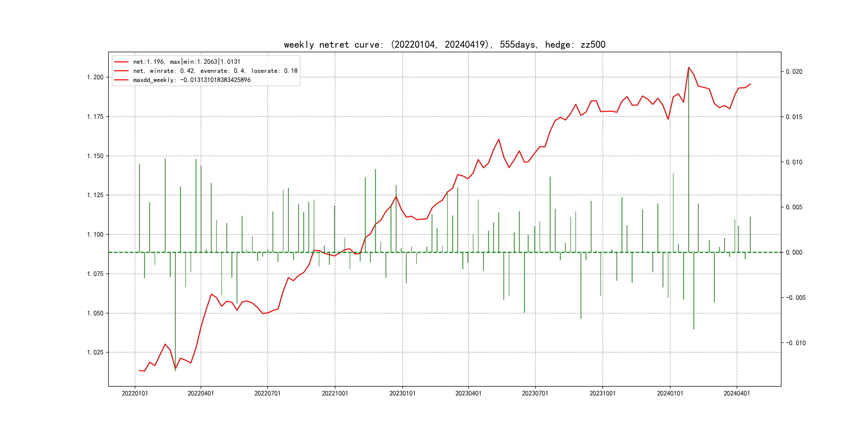
Task: Click x-axis label 20230101
Action: coord(402,394)
